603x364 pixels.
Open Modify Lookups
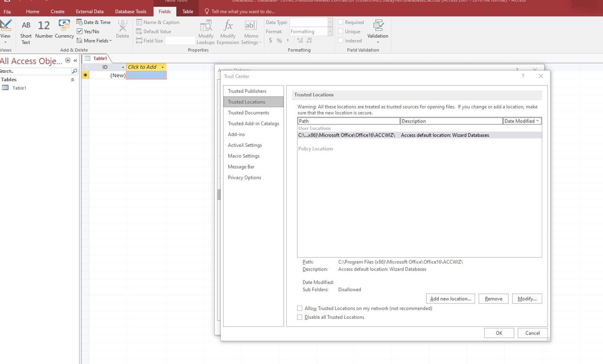pyautogui.click(x=205, y=33)
